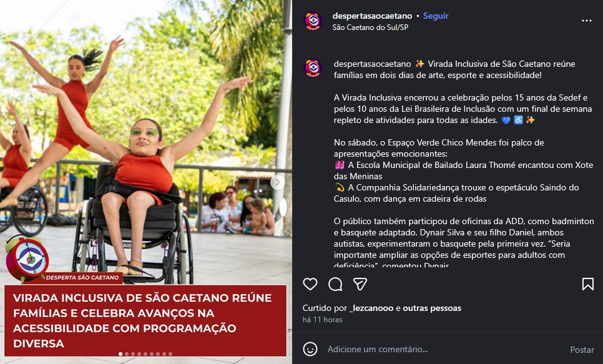Open location São Caetano do Sul/SP
Viewport: 603px width, 364px height.
point(370,27)
